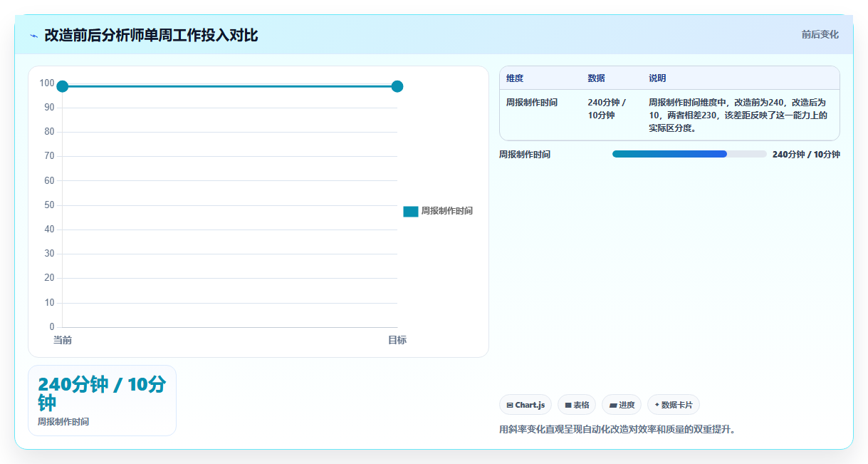Click the sparkle icon in 数据卡片 tag
Screen dimensions: 868x464
tap(657, 405)
